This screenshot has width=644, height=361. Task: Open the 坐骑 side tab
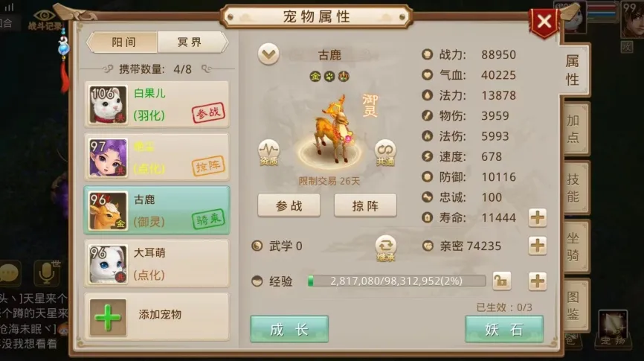(x=574, y=246)
